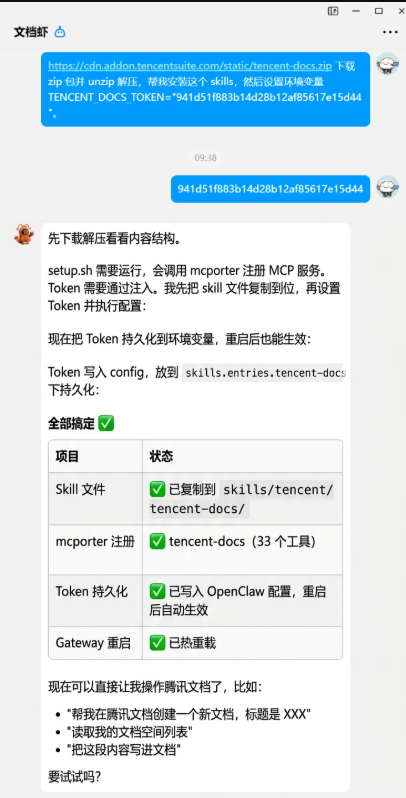Click the user avatar beside the first message
This screenshot has width=406, height=798.
pos(388,64)
